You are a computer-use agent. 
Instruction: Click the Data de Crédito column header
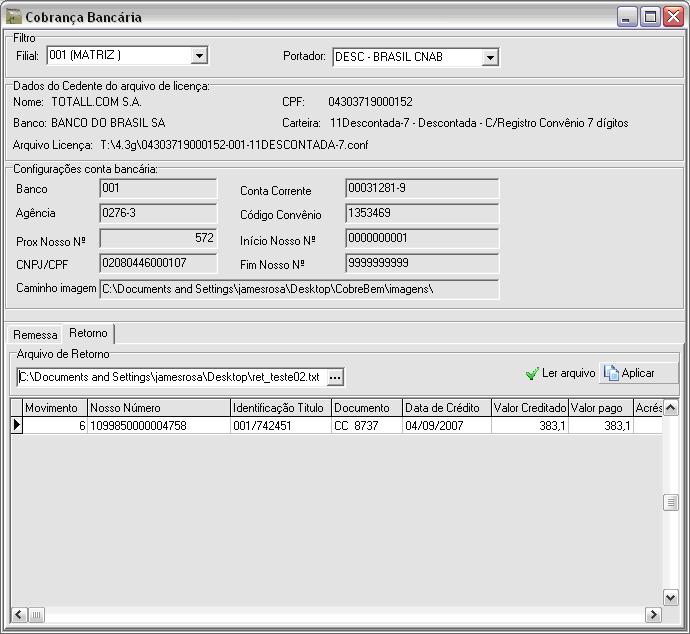(447, 408)
